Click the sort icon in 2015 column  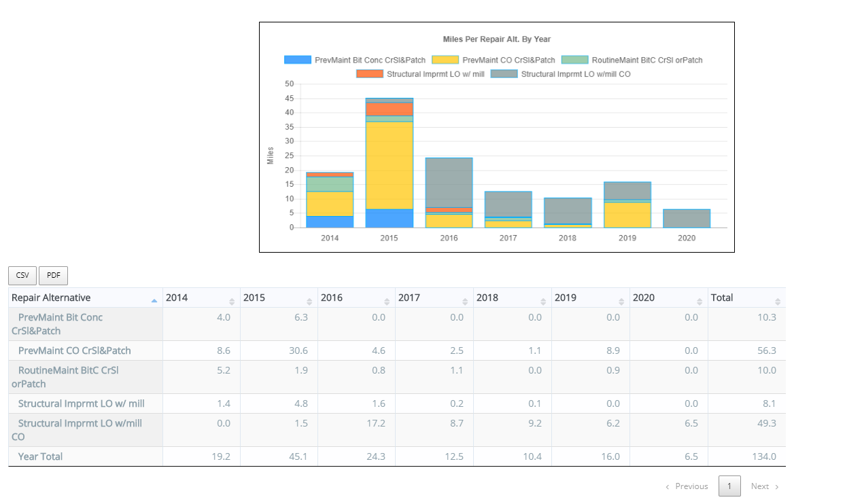click(309, 301)
